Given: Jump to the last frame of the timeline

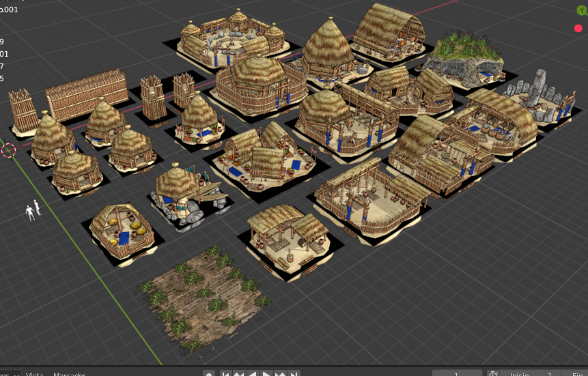Looking at the screenshot, I should click(x=294, y=374).
